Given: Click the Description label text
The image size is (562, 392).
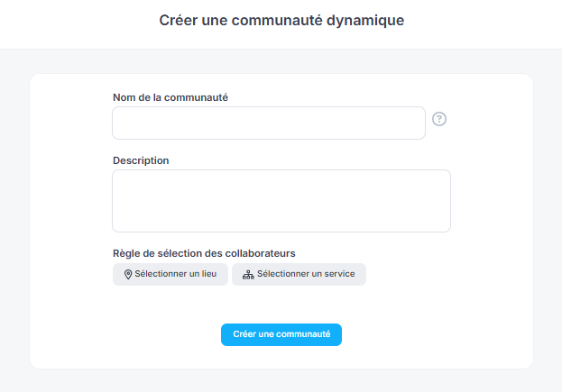Looking at the screenshot, I should coord(141,160).
